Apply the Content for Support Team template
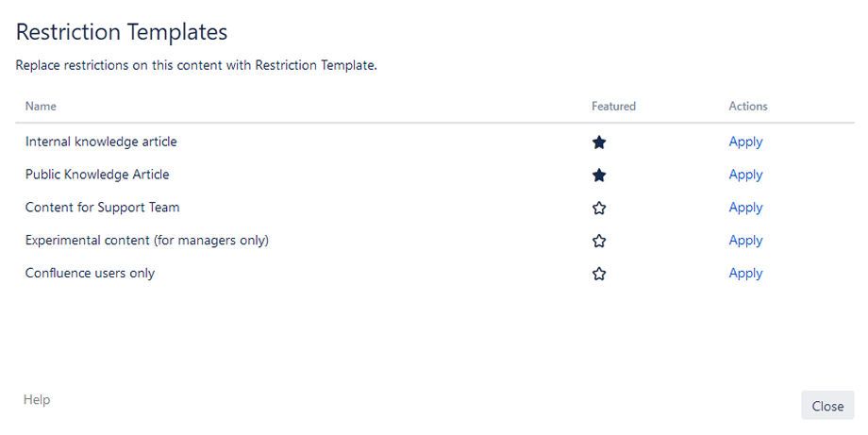Screen dimensions: 868x435 tap(745, 208)
